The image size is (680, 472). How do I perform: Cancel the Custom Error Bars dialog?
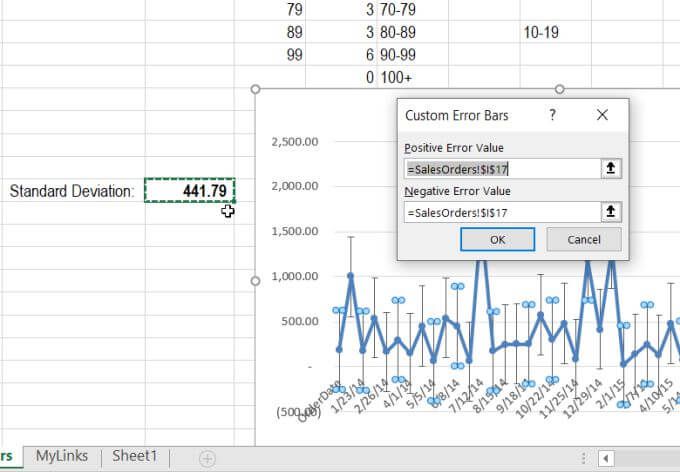click(584, 239)
